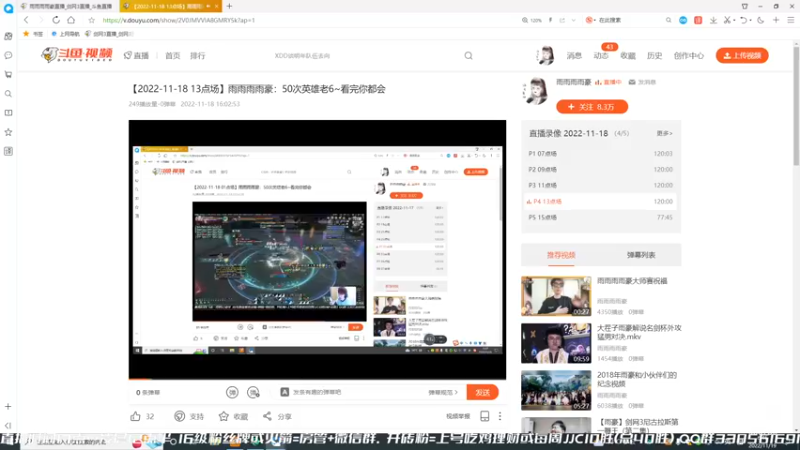The width and height of the screenshot is (800, 450).
Task: Add a sidebar item with plus icon
Action: (8, 407)
